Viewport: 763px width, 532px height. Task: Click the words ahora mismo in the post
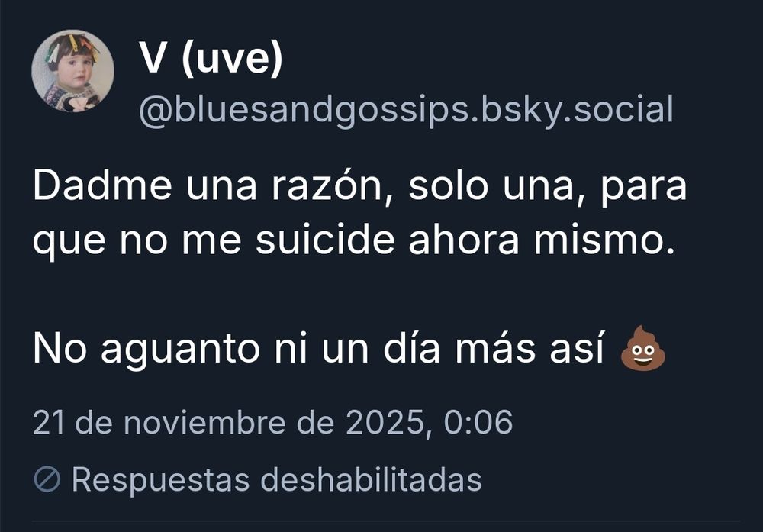[542, 240]
